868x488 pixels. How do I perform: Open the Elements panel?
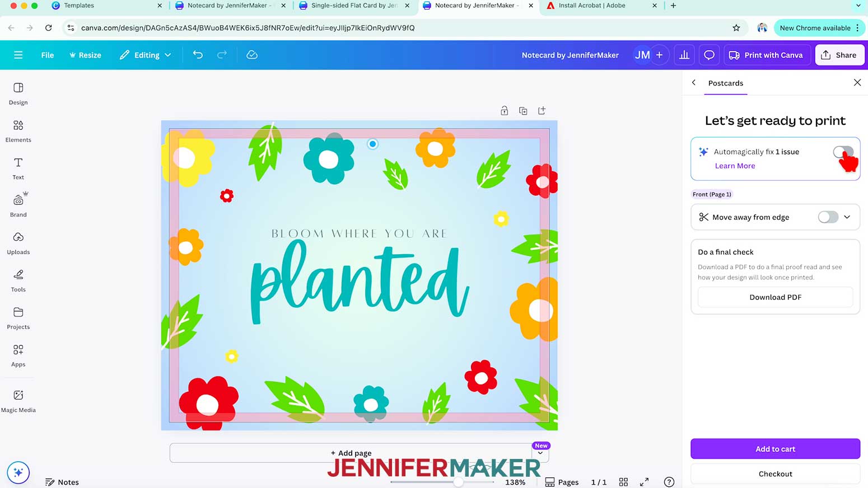[18, 131]
